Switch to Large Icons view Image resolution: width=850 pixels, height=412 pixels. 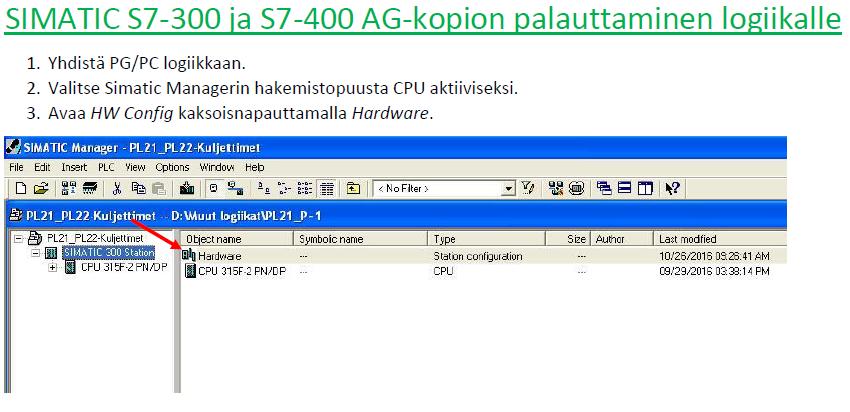coord(263,188)
